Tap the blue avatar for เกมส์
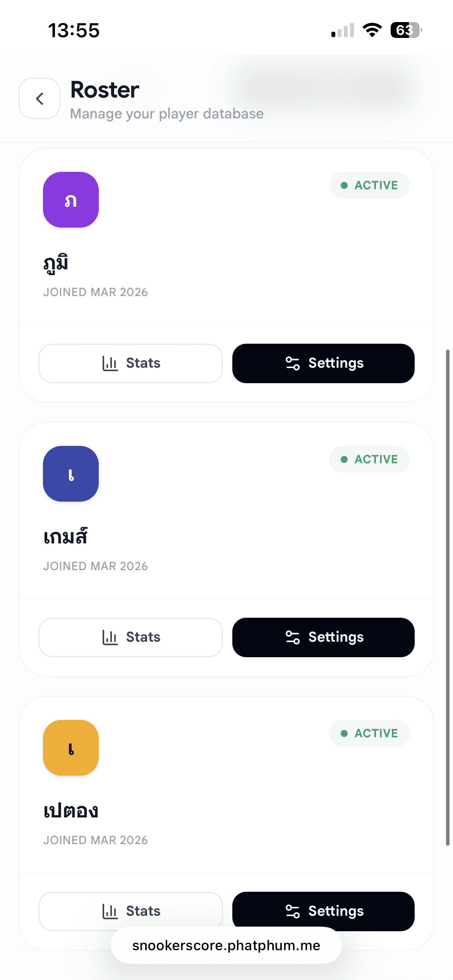453x980 pixels. (x=71, y=474)
